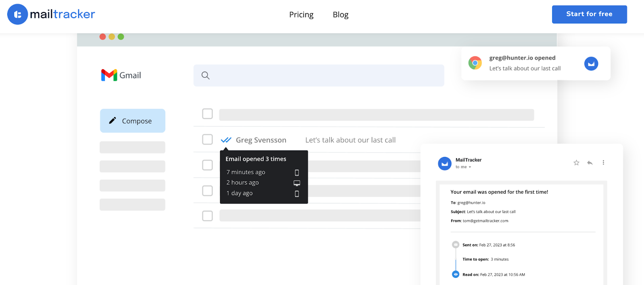Image resolution: width=644 pixels, height=285 pixels.
Task: Click the '1 day ago' entry
Action: tap(239, 193)
